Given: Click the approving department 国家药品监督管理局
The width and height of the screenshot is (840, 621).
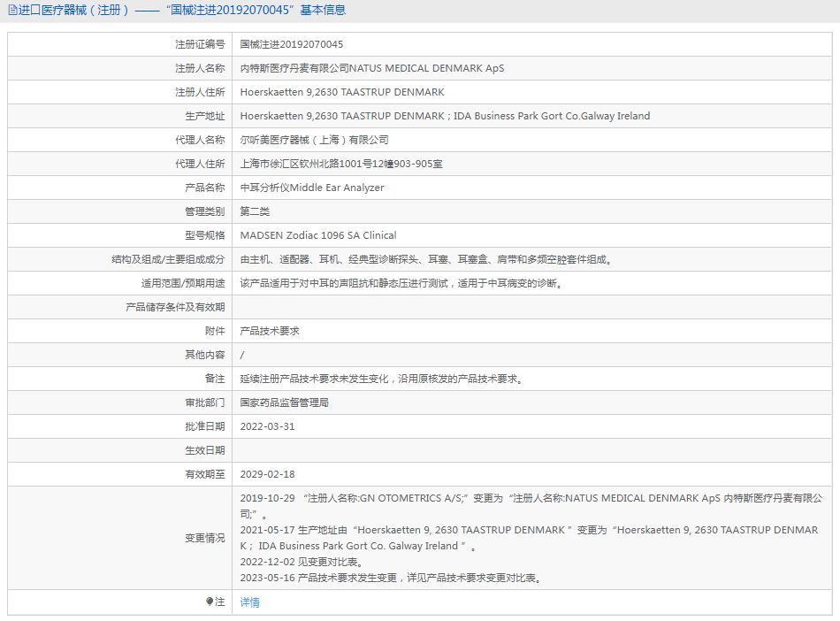Looking at the screenshot, I should click(x=285, y=402).
